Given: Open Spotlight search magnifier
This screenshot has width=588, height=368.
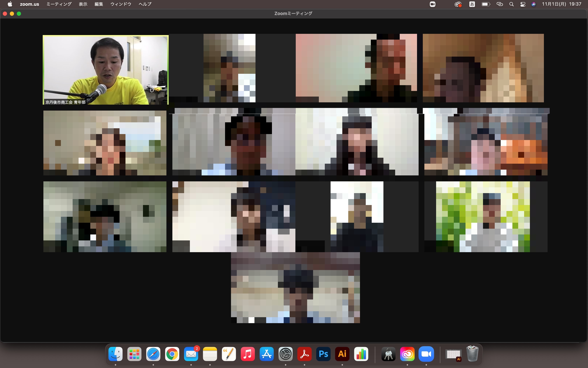Looking at the screenshot, I should pyautogui.click(x=512, y=4).
